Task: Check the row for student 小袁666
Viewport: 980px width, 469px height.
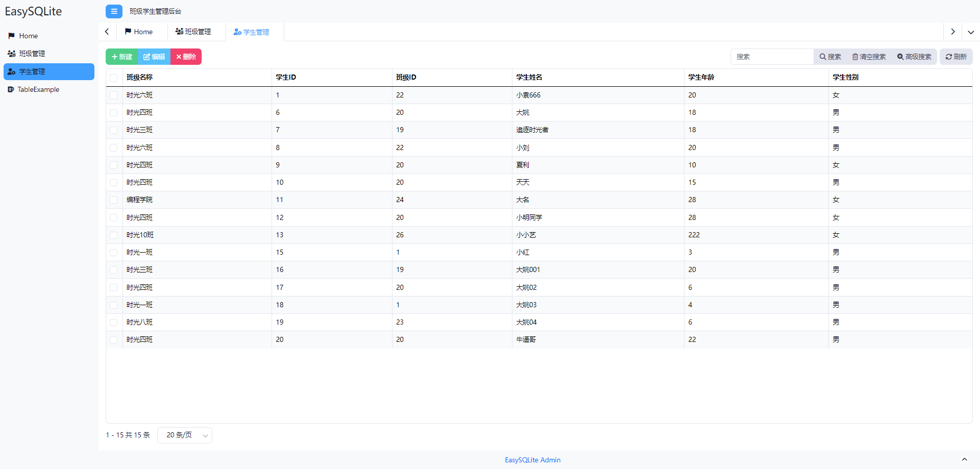Action: point(113,95)
